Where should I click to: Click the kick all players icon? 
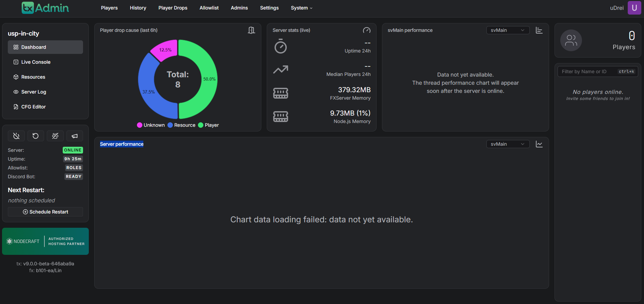[55, 136]
